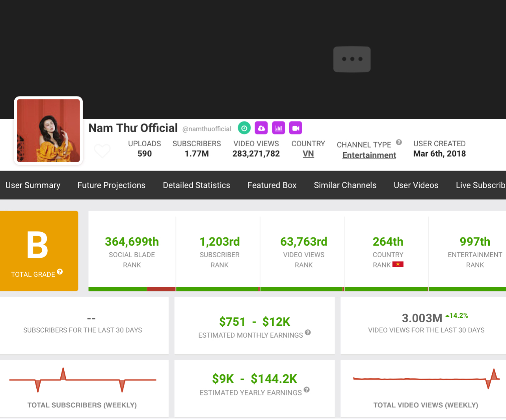Click the purple bar chart icon
Screen dimensions: 506x420
point(279,128)
